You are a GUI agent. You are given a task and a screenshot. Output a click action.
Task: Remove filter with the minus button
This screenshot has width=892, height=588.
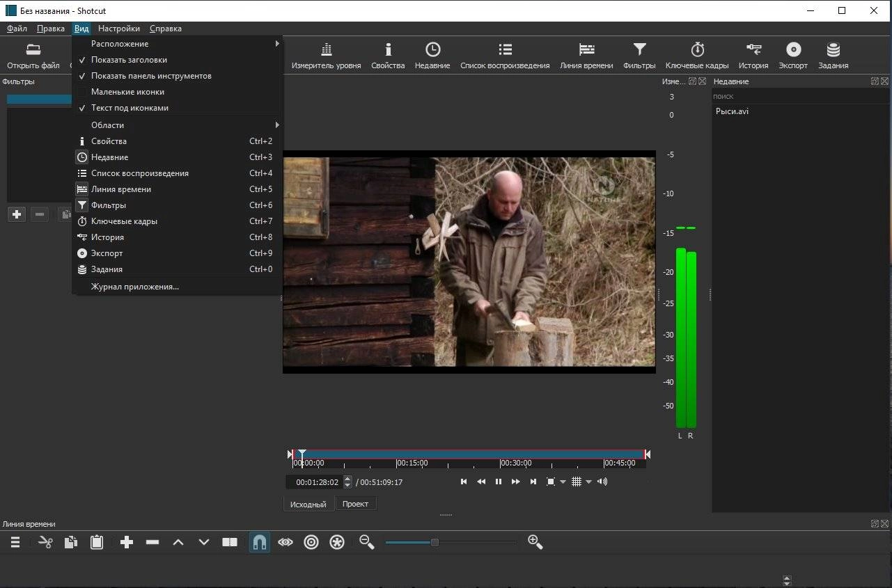coord(40,214)
